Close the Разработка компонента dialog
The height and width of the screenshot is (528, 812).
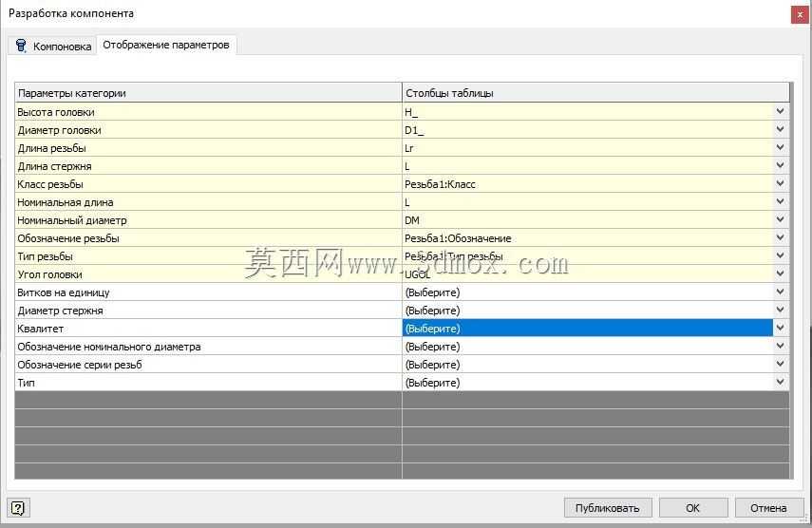[800, 14]
